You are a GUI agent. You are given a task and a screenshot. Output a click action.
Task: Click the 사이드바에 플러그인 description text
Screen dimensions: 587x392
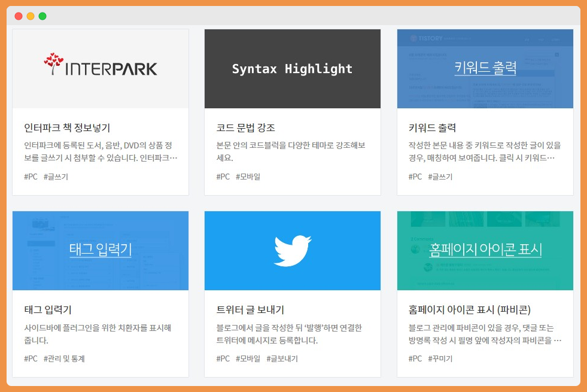98,334
